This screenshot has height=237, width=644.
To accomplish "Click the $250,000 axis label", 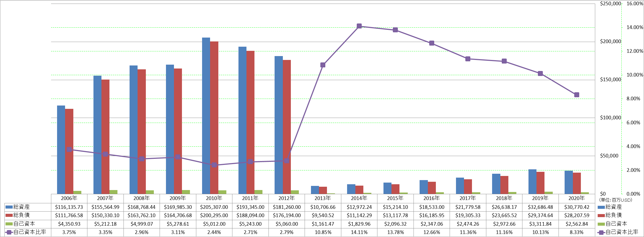I will pos(610,4).
